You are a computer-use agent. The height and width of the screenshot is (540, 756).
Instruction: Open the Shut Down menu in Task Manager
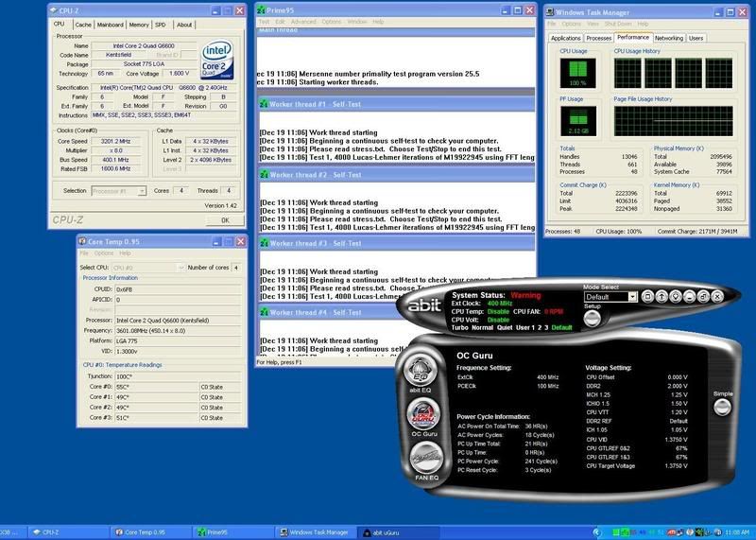point(618,24)
